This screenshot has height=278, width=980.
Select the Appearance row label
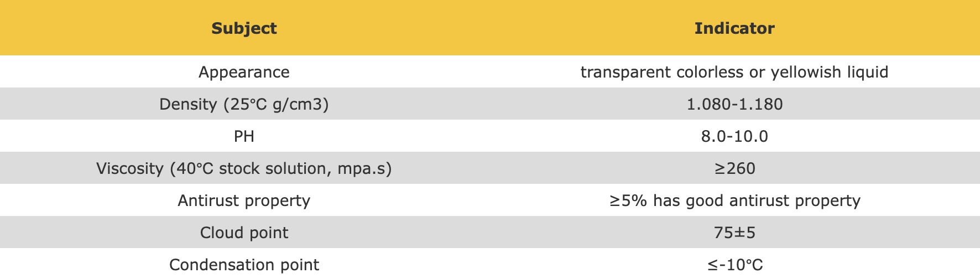tap(244, 72)
